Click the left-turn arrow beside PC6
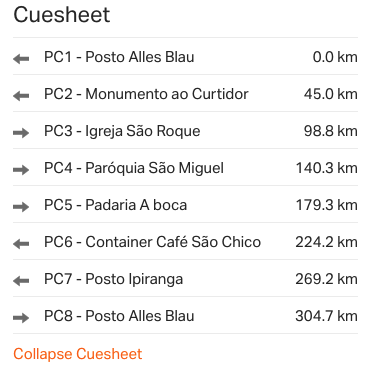376x376 pixels. click(21, 244)
